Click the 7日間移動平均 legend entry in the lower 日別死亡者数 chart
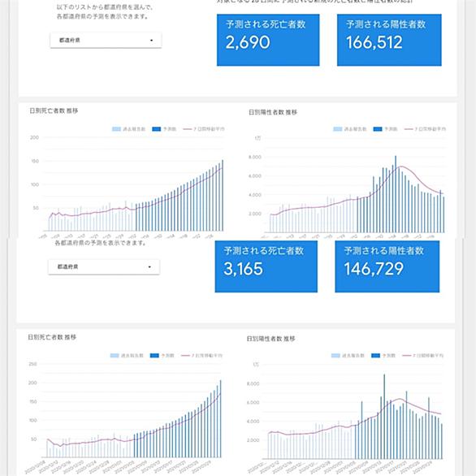This screenshot has height=476, width=476. tap(202, 356)
